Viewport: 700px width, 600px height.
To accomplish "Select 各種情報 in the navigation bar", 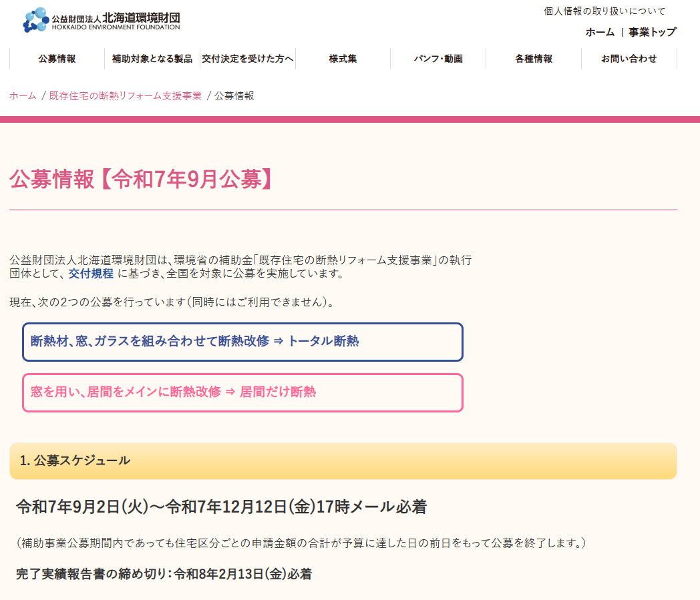I will (534, 59).
